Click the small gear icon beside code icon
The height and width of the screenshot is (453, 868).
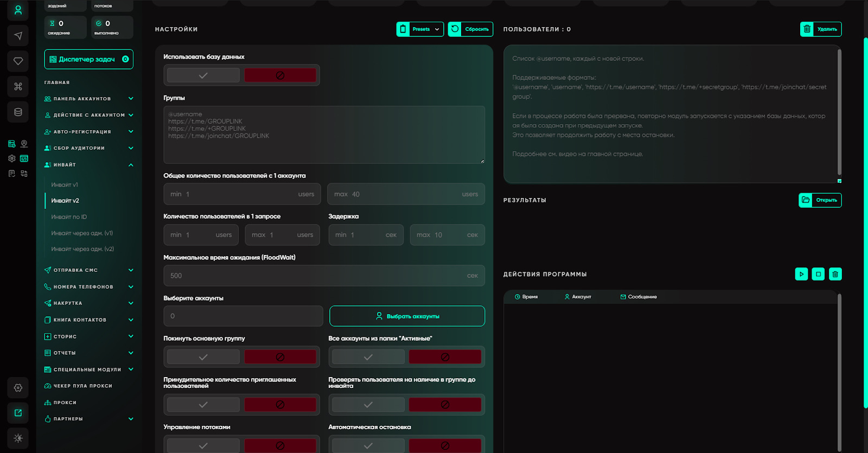(12, 158)
